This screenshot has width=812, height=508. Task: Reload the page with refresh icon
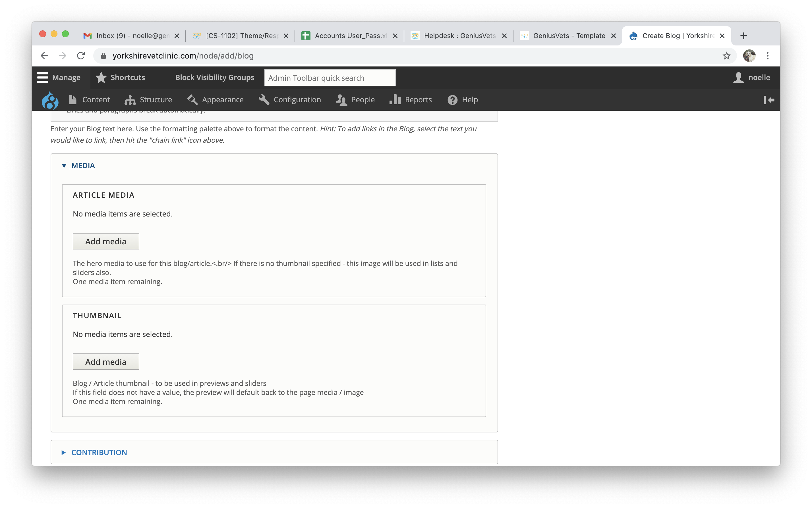point(81,56)
